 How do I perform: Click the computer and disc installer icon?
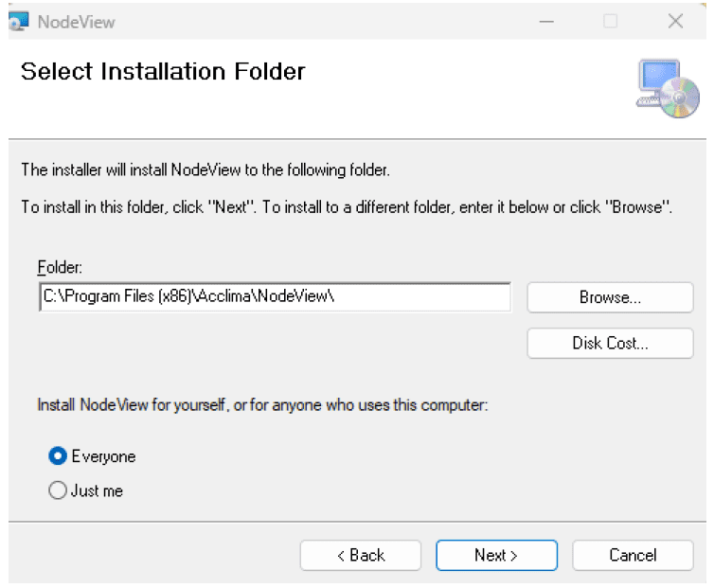coord(667,89)
